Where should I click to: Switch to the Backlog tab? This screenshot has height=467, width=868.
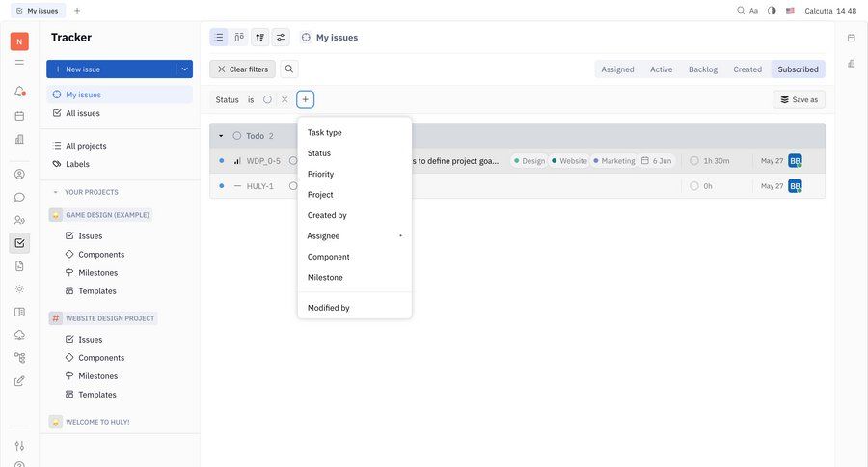coord(702,69)
